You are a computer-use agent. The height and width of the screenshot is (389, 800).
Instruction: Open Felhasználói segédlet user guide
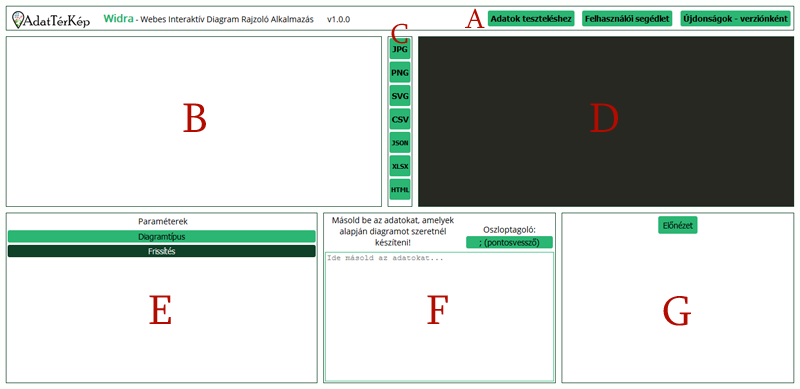(x=628, y=19)
